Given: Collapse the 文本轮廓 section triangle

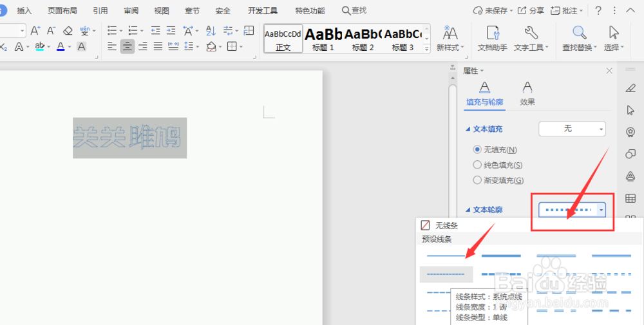Looking at the screenshot, I should pyautogui.click(x=468, y=210).
